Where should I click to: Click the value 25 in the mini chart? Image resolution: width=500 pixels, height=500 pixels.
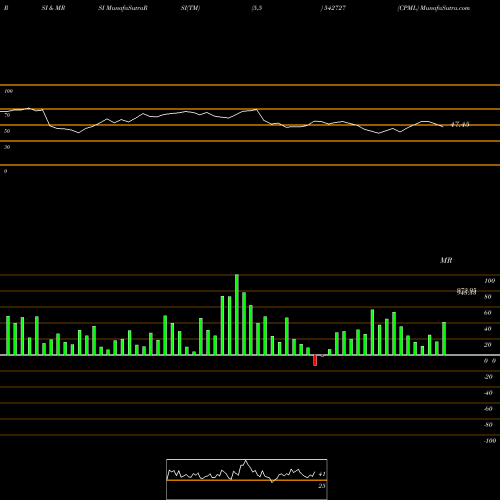tap(322, 486)
